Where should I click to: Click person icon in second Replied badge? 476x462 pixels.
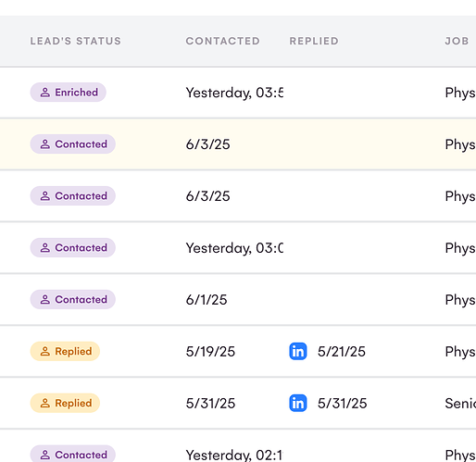pos(45,403)
